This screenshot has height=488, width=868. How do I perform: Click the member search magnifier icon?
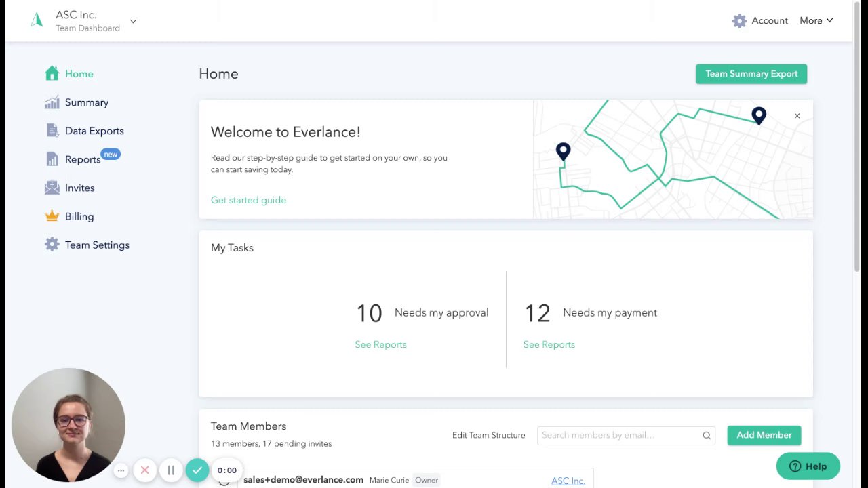pos(707,436)
